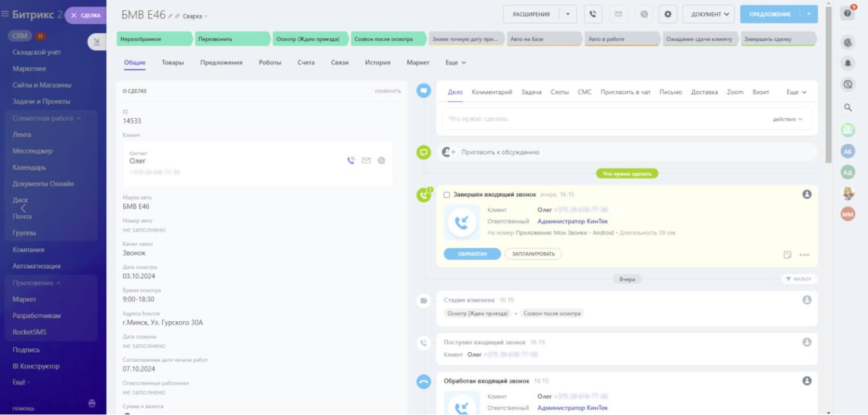Image resolution: width=868 pixels, height=415 pixels.
Task: Open the История tab
Action: [377, 63]
